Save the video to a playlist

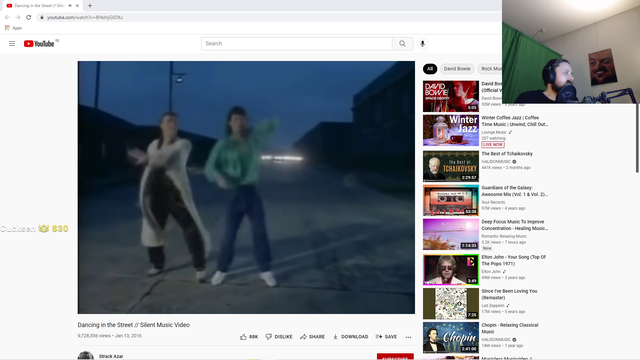(386, 337)
